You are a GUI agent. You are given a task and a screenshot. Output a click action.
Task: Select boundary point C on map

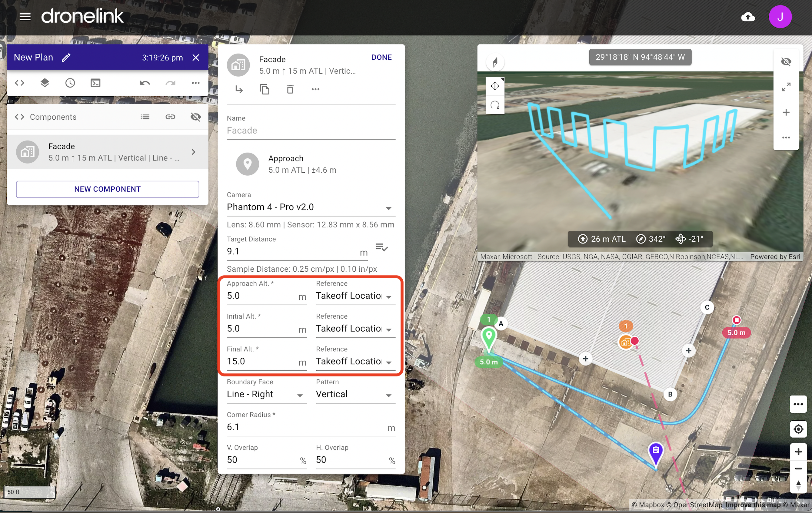[707, 307]
